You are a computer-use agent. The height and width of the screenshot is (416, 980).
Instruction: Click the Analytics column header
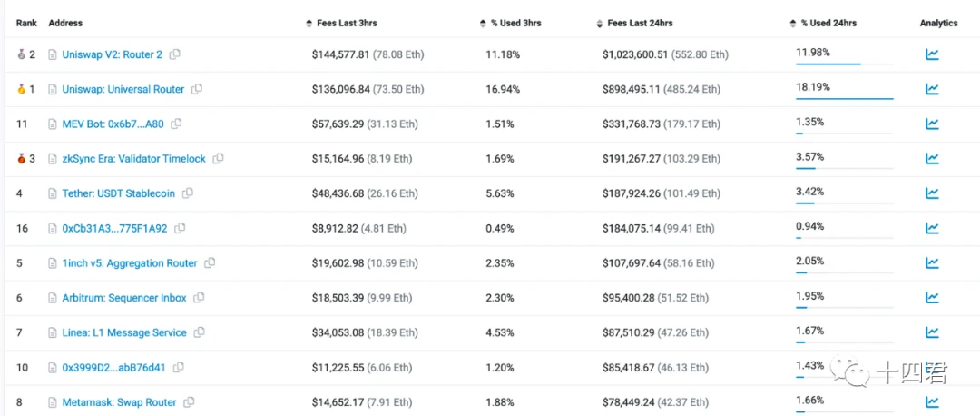click(x=938, y=23)
